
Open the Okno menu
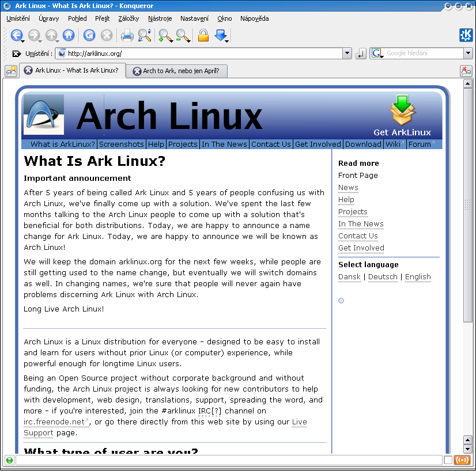tap(225, 18)
